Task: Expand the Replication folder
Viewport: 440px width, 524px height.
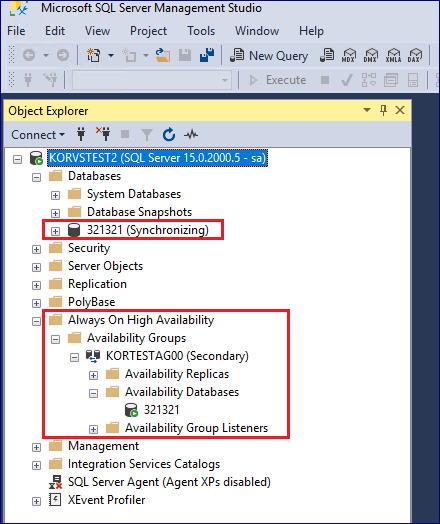Action: click(x=36, y=286)
